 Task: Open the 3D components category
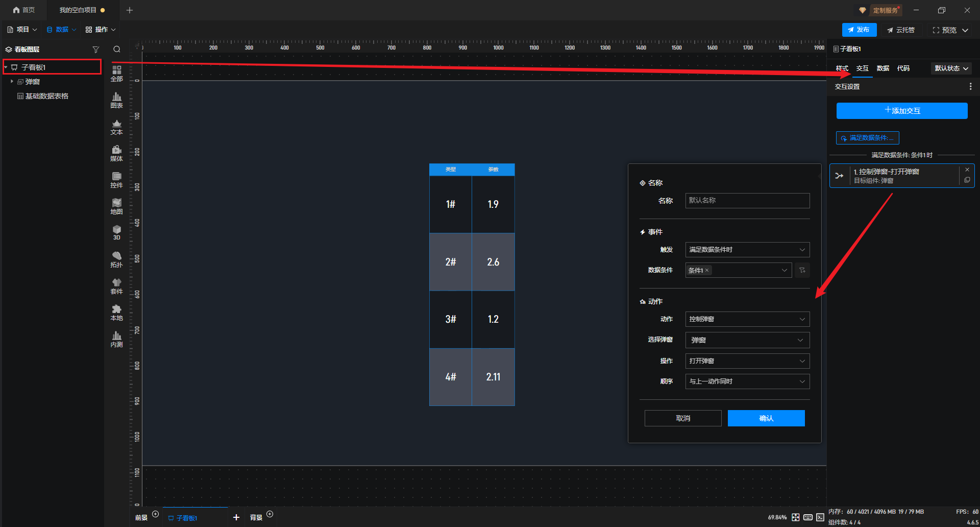(x=116, y=233)
